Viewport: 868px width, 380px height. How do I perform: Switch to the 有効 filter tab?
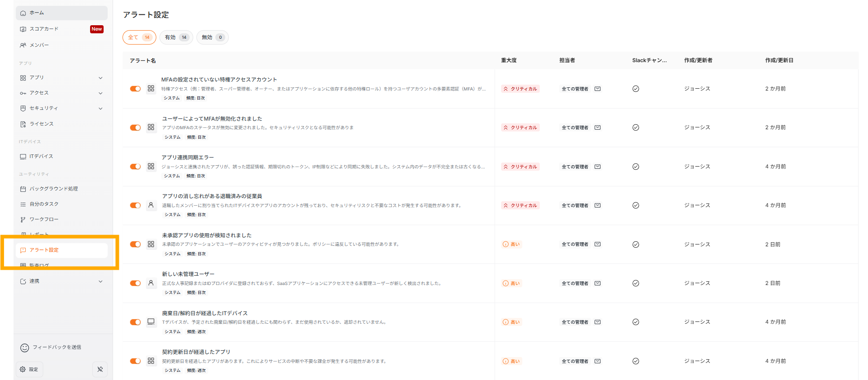[x=176, y=37]
